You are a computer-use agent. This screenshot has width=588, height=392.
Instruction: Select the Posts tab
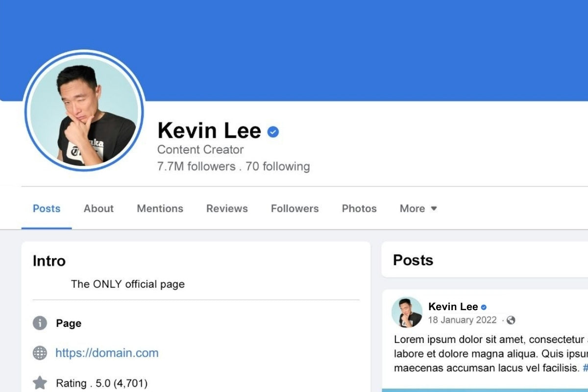coord(47,208)
